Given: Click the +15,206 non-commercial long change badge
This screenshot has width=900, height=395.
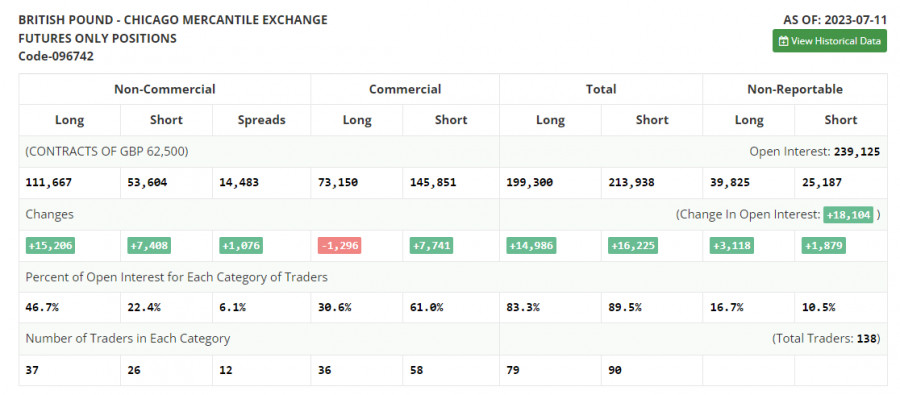Looking at the screenshot, I should point(51,246).
